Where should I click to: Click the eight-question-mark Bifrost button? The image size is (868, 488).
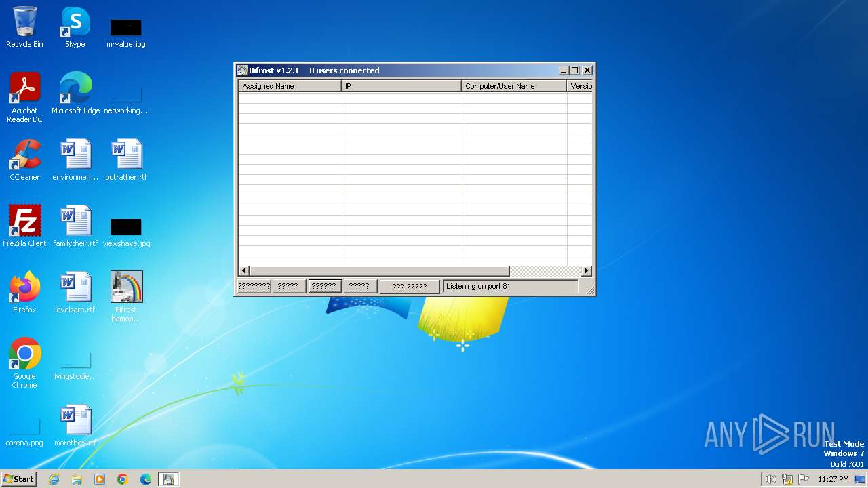coord(254,286)
